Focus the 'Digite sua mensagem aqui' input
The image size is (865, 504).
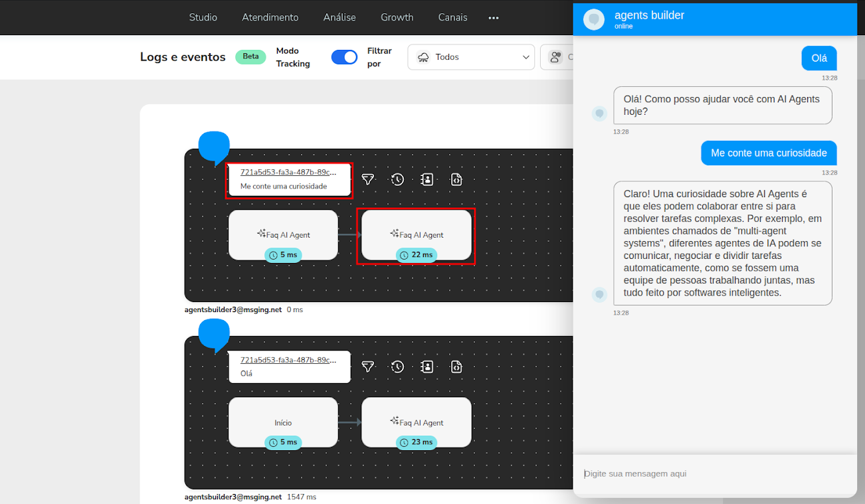tap(714, 473)
